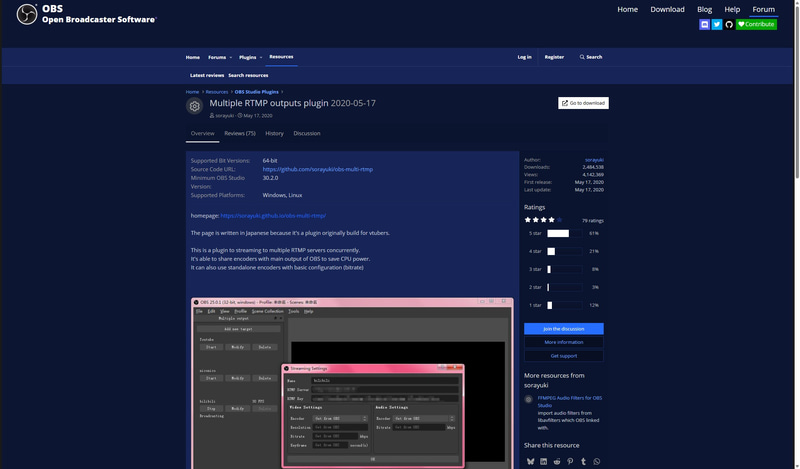Image resolution: width=800 pixels, height=469 pixels.
Task: Share resource on Reddit
Action: [557, 461]
